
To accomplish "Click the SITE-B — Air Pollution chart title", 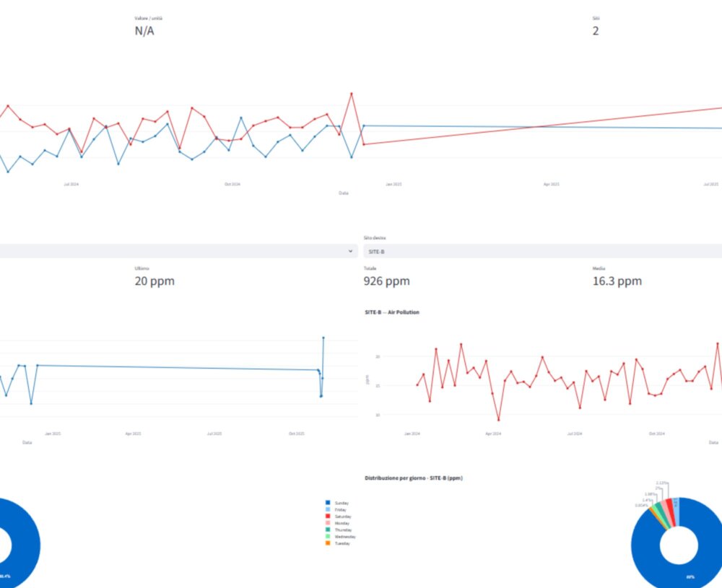I will point(393,312).
